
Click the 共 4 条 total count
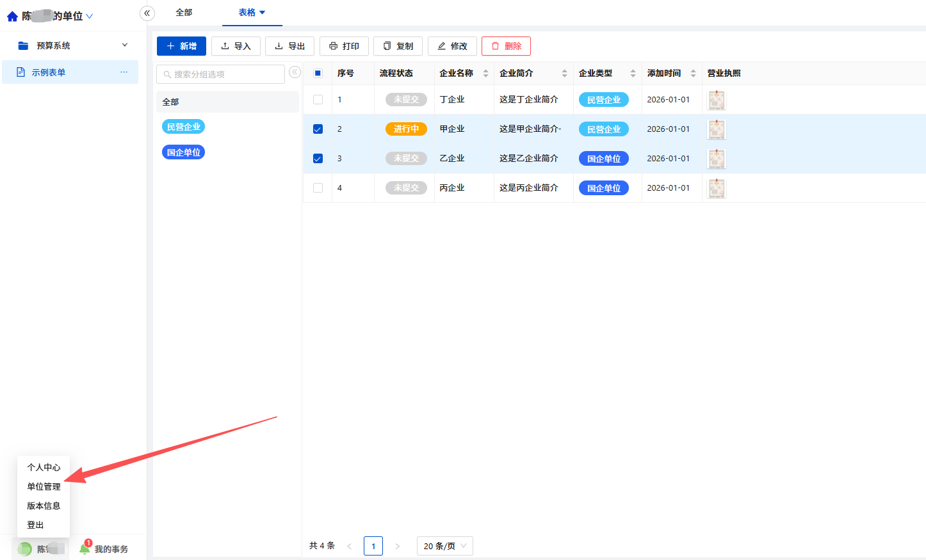322,546
